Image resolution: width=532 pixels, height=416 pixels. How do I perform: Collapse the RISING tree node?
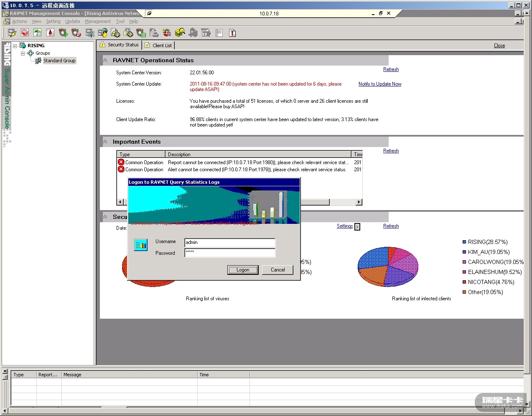coord(15,46)
